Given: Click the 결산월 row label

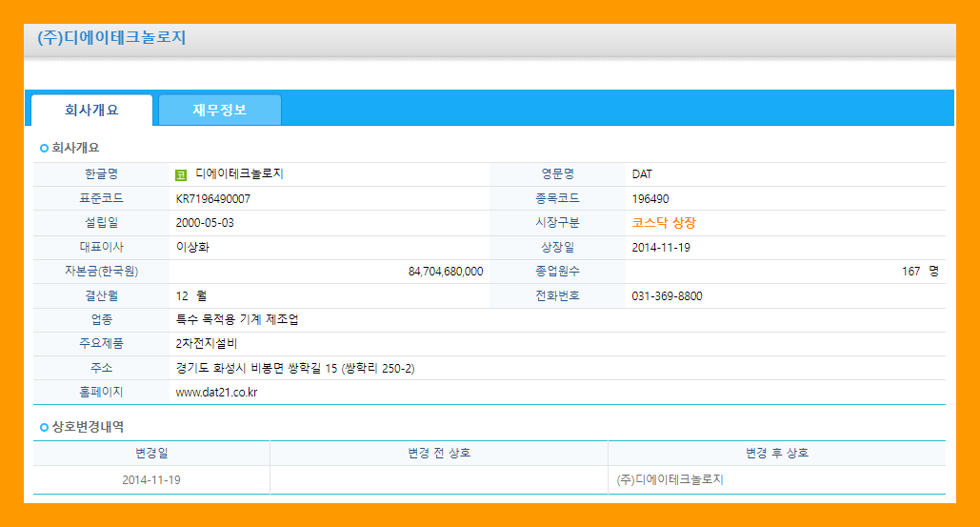Looking at the screenshot, I should tap(101, 295).
